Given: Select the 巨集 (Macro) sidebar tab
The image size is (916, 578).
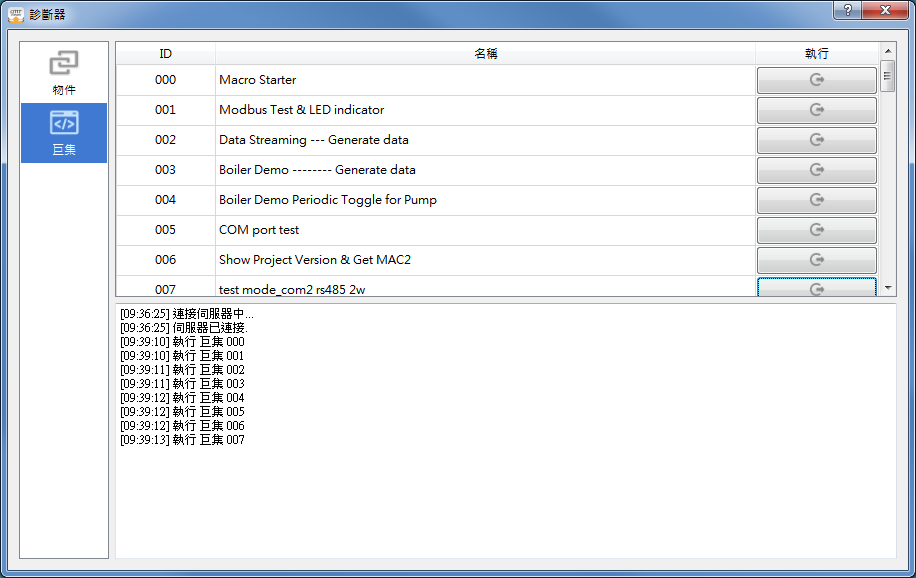Looking at the screenshot, I should click(x=64, y=133).
